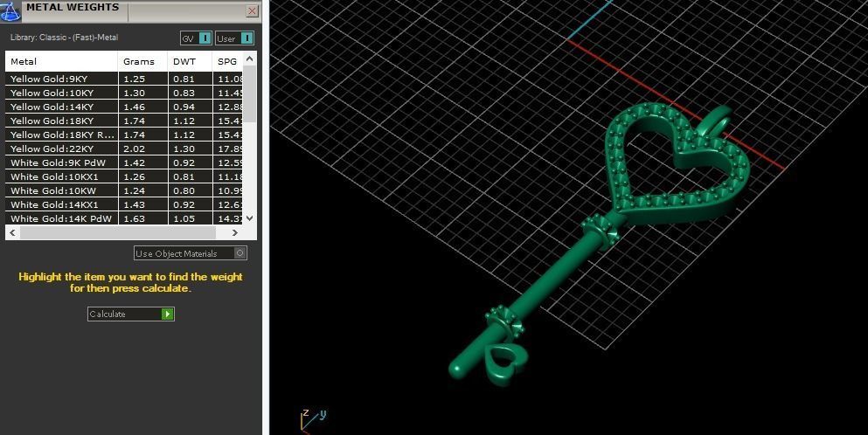Select the White Gold:14K PdW row
This screenshot has height=435, width=868.
(x=124, y=218)
